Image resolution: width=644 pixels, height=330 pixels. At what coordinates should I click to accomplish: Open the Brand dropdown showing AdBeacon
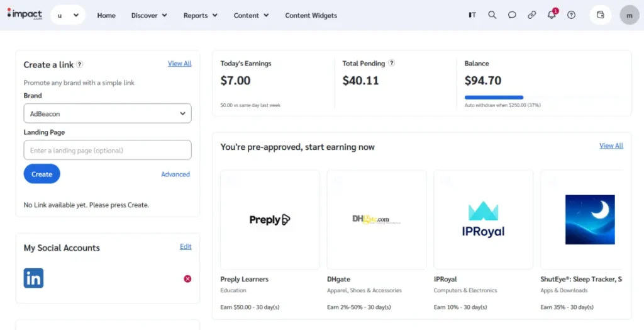coord(108,113)
